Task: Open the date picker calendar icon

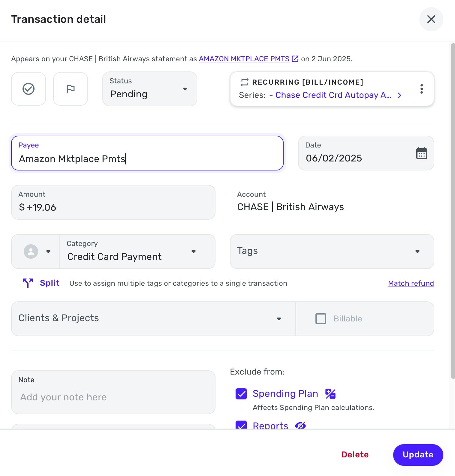Action: tap(422, 153)
